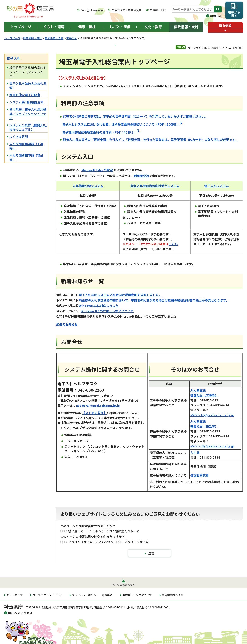
Task: Click こちら password help link
Action: [173, 244]
